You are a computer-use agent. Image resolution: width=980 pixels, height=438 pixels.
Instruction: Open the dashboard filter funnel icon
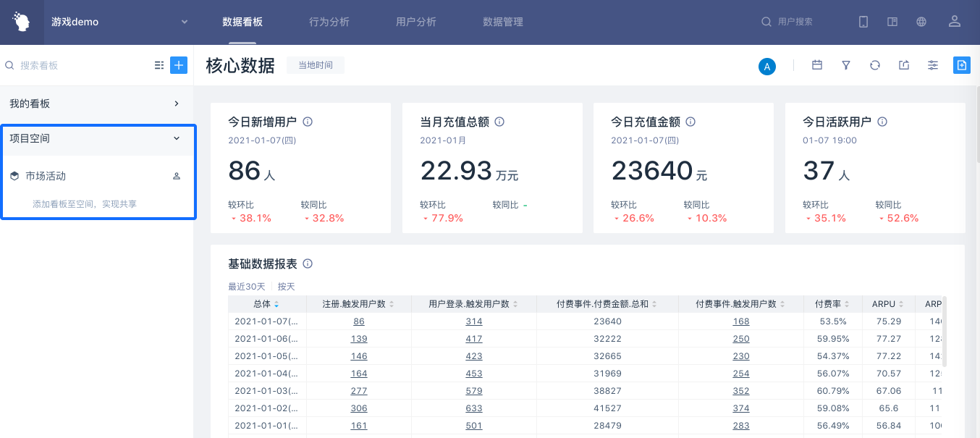(846, 65)
